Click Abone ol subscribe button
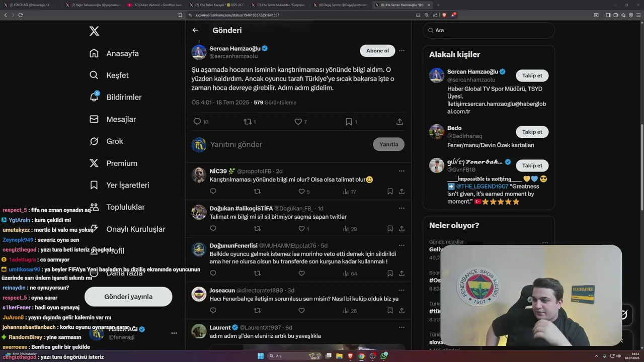Viewport: 644px width, 362px height. [x=377, y=51]
